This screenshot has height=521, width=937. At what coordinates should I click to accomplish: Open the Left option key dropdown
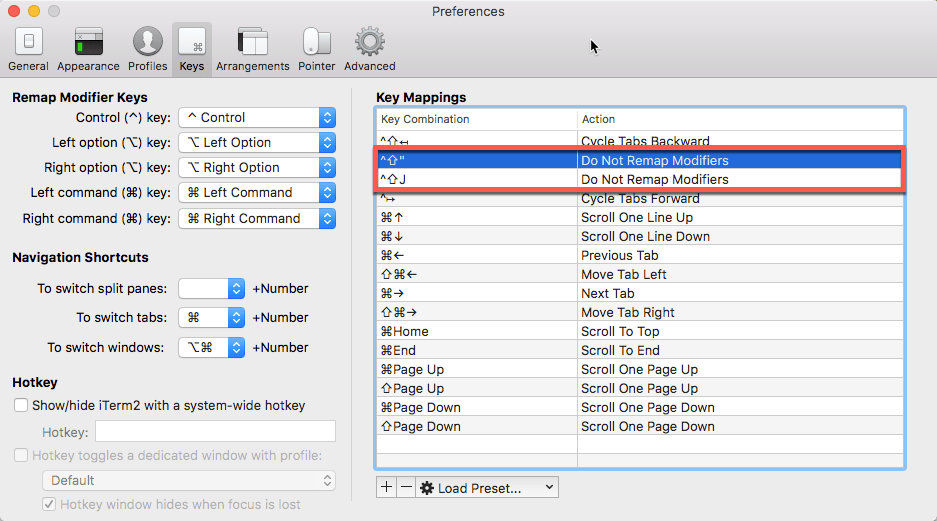257,142
